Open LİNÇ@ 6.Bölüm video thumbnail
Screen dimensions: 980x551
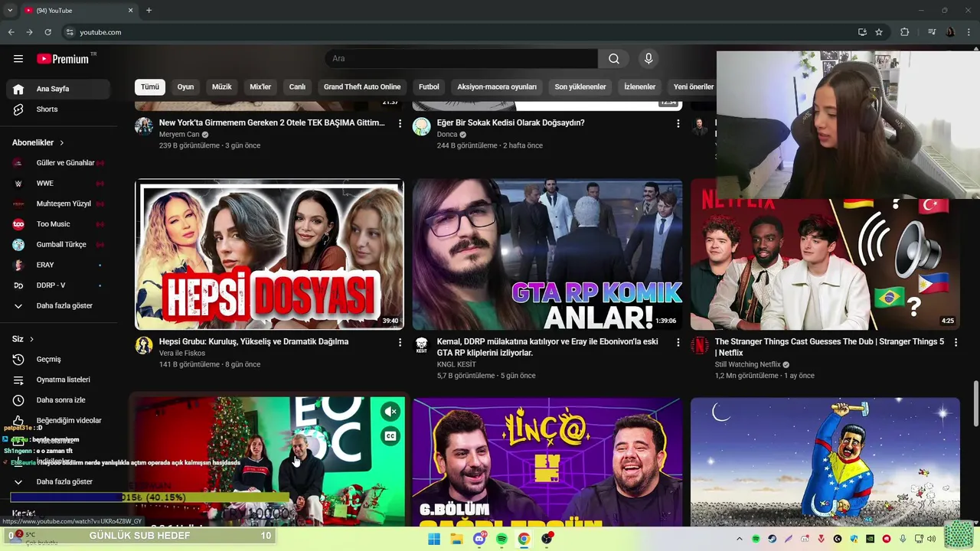pyautogui.click(x=547, y=462)
